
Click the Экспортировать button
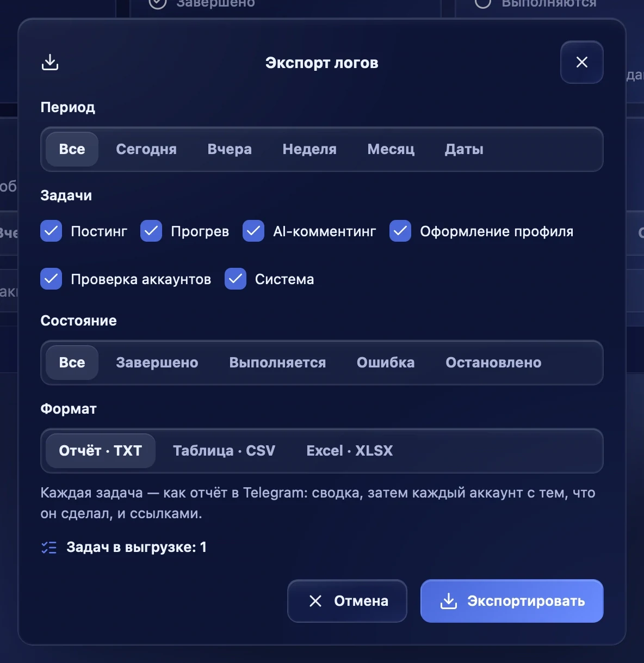point(512,601)
